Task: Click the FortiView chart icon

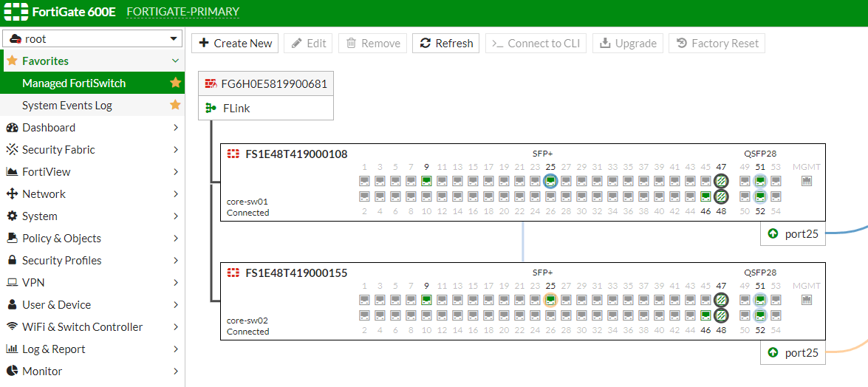Action: click(x=12, y=171)
